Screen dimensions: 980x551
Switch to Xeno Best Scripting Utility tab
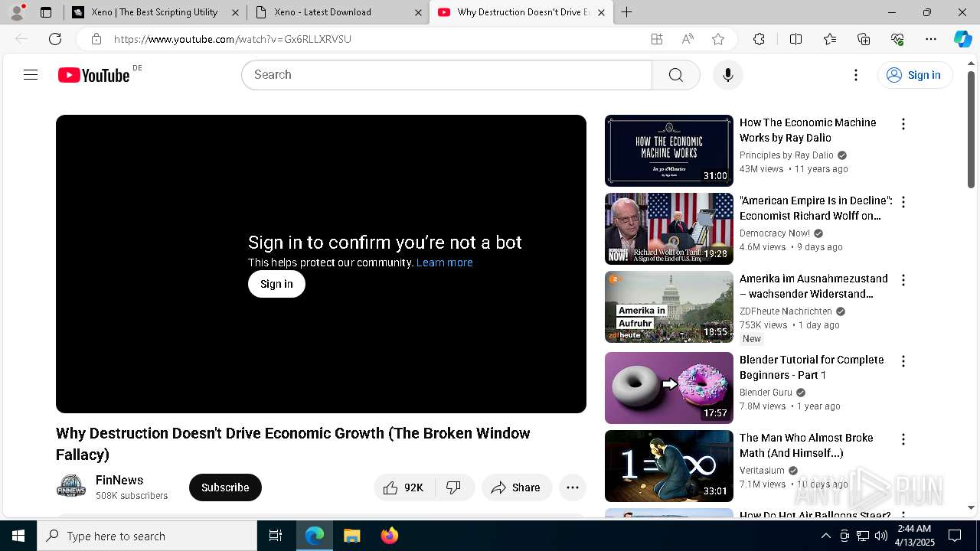point(155,12)
